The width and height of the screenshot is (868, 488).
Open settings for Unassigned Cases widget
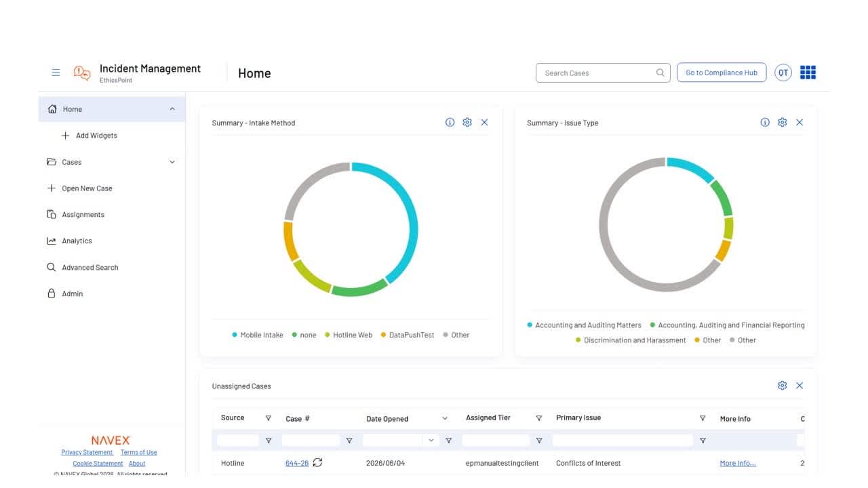click(x=783, y=386)
